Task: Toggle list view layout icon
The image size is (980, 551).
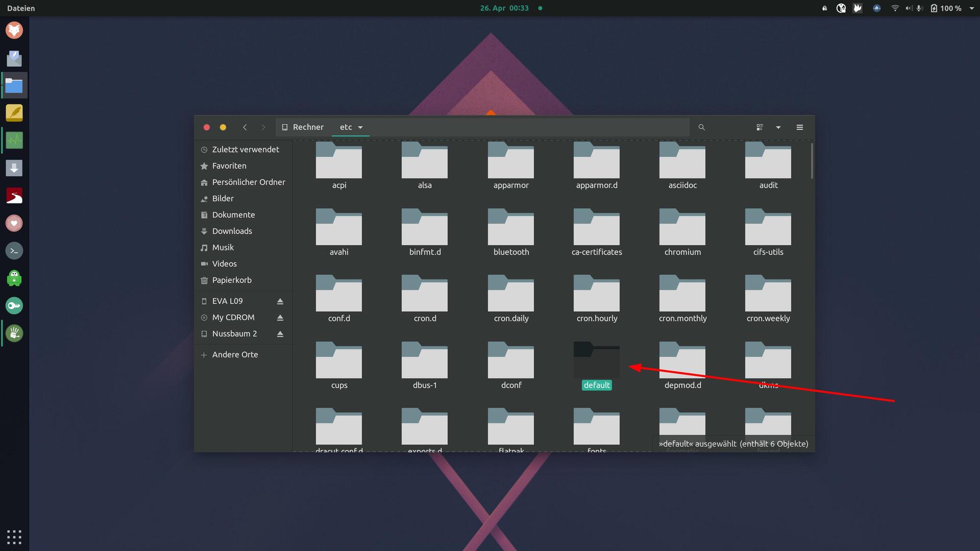Action: click(759, 128)
